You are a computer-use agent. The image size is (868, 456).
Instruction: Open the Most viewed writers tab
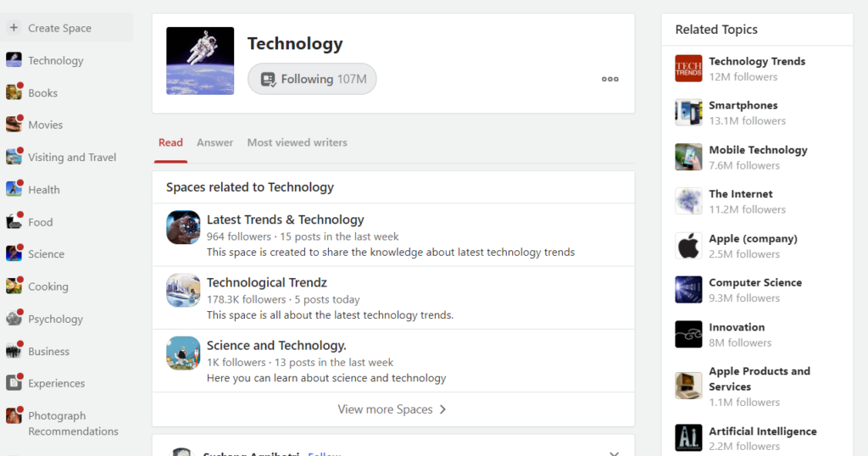coord(297,142)
